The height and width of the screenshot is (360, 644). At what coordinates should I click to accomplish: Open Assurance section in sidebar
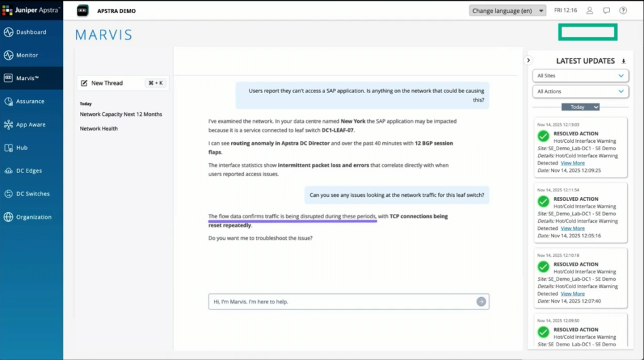tap(30, 101)
